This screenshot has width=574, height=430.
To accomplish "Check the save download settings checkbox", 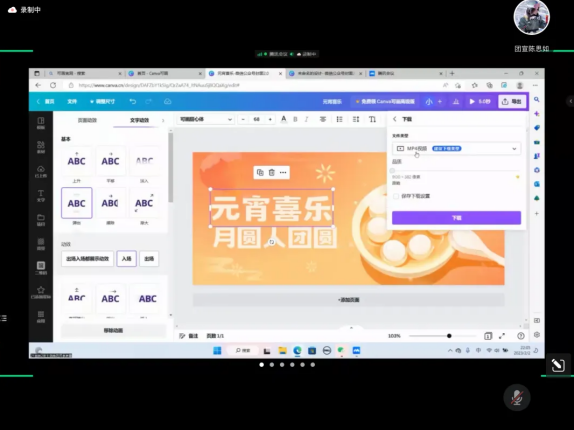I will pos(396,196).
